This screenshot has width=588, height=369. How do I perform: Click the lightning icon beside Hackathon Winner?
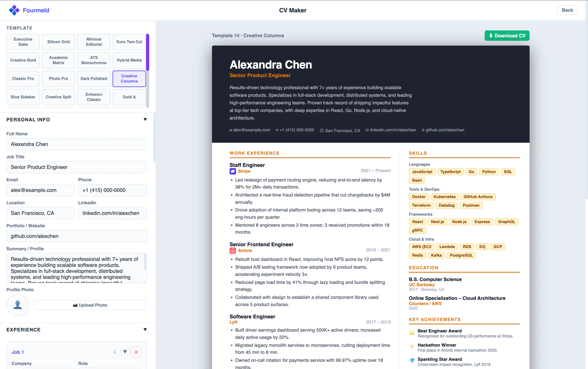click(412, 347)
